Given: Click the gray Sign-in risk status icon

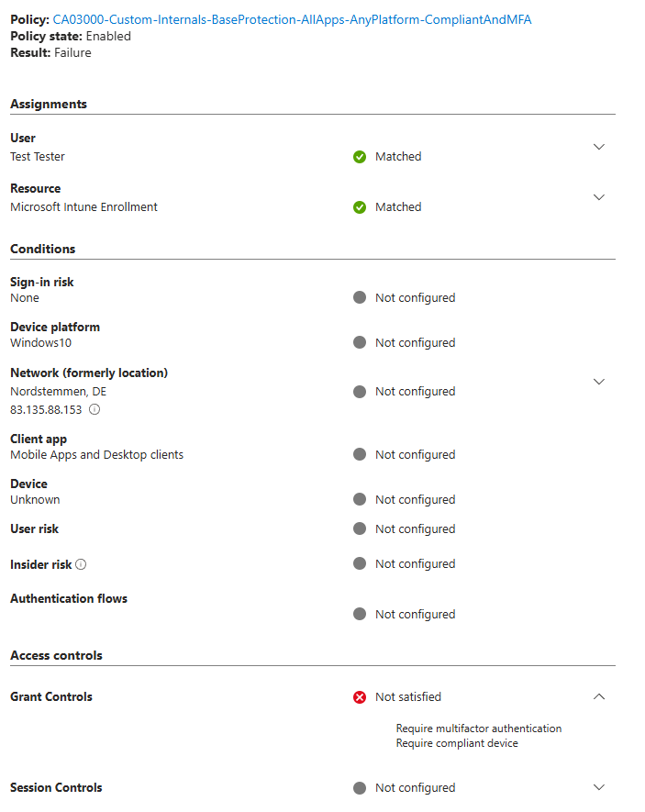Looking at the screenshot, I should (x=360, y=298).
